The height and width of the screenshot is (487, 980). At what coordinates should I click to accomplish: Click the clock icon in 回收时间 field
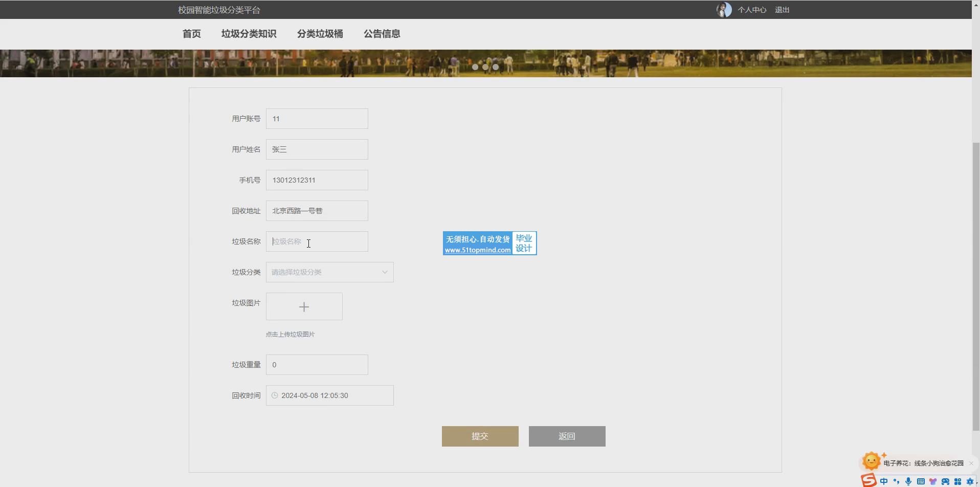coord(275,395)
